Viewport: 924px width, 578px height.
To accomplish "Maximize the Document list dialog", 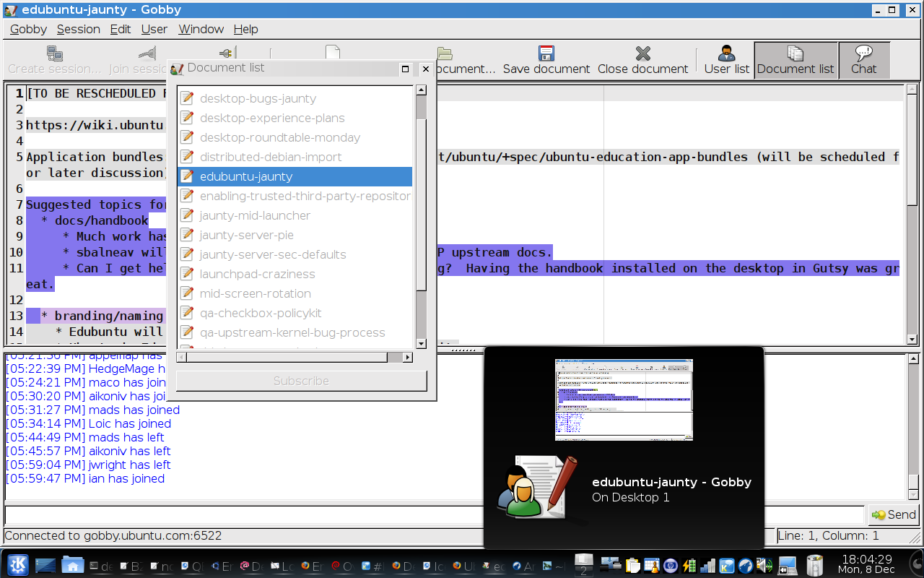I will [406, 69].
